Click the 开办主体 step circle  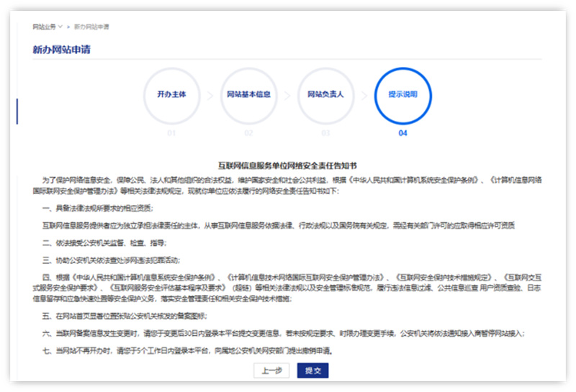(171, 94)
